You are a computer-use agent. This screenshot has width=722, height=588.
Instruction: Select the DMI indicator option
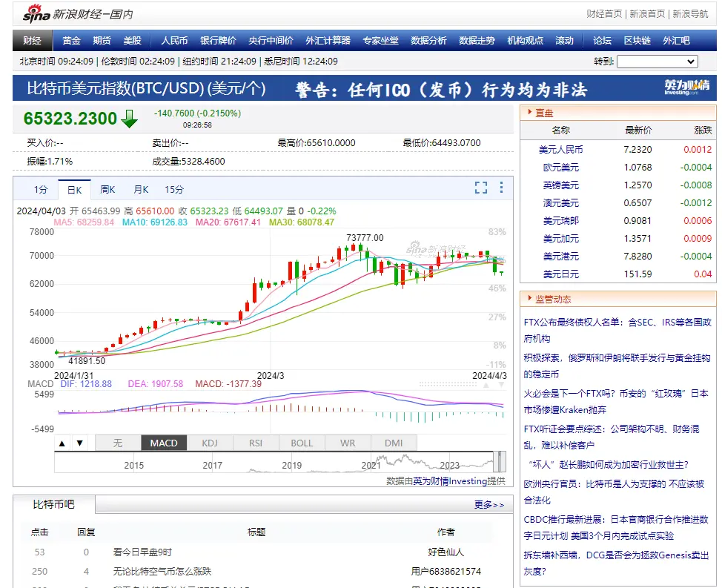tap(394, 443)
